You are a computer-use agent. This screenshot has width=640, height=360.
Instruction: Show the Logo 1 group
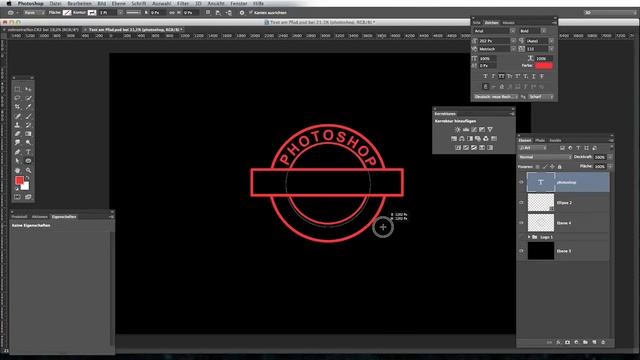(521, 237)
